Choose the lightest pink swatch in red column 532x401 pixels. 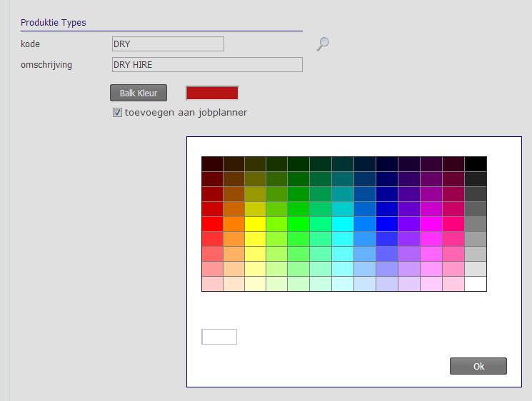tap(212, 284)
